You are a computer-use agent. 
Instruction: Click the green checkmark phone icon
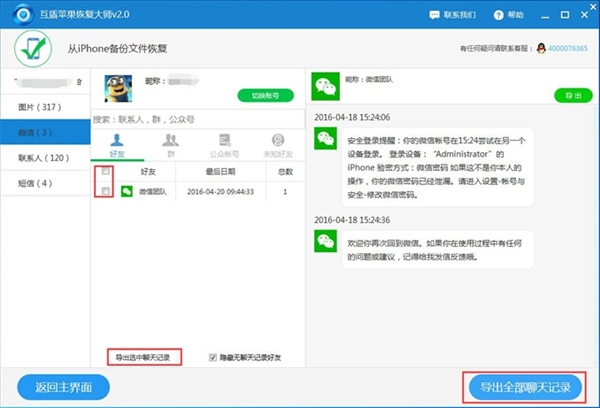point(33,49)
